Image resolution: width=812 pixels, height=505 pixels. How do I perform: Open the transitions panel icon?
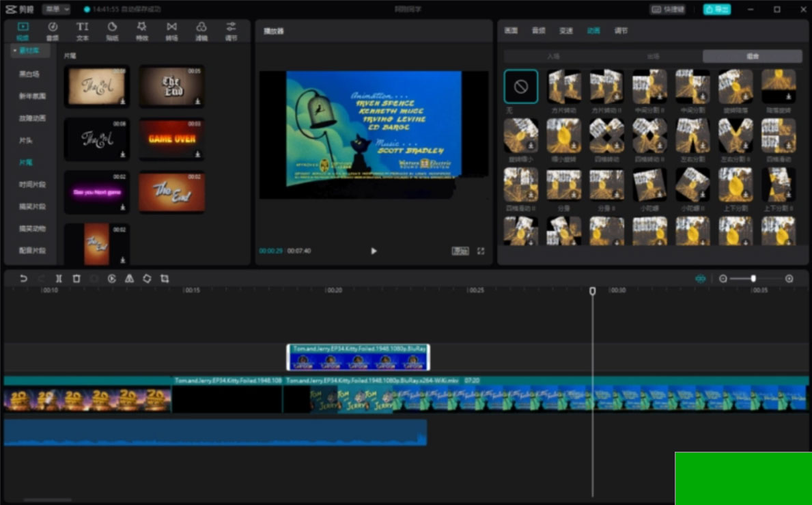tap(171, 31)
